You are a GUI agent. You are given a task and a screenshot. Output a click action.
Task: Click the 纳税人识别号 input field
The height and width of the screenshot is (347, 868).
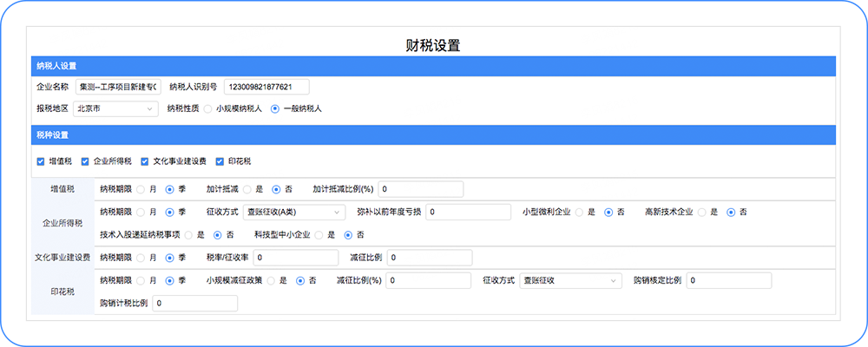click(266, 87)
